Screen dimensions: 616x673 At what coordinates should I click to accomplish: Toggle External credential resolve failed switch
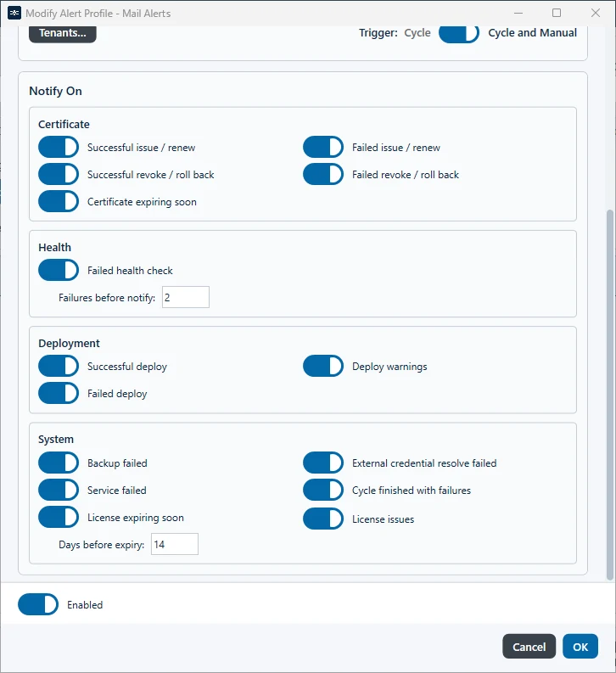(x=323, y=463)
